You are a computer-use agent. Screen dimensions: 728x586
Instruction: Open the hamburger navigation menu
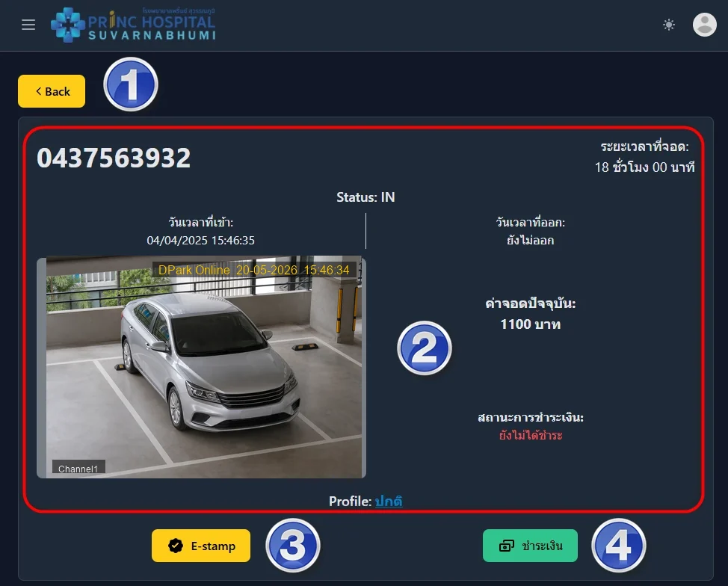[28, 25]
